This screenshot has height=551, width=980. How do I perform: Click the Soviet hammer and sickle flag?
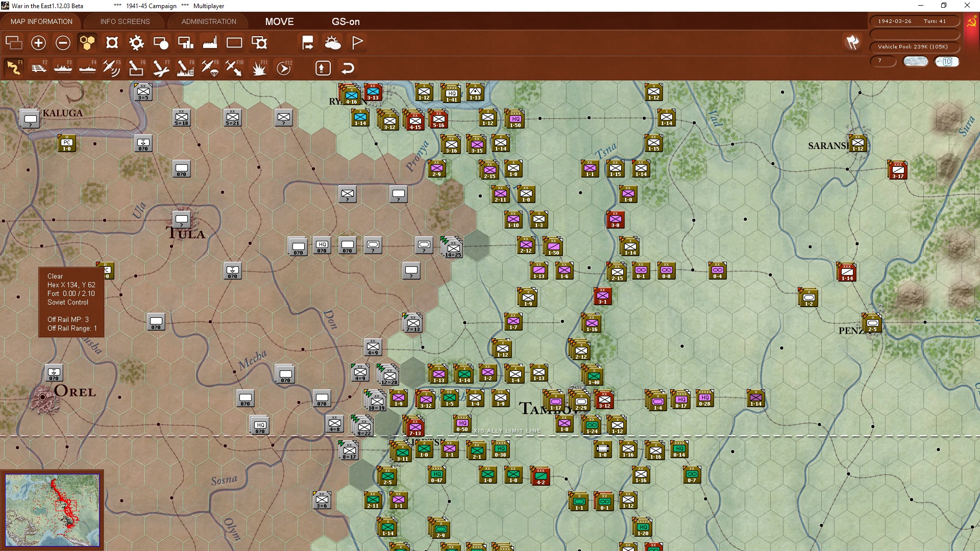click(x=971, y=22)
